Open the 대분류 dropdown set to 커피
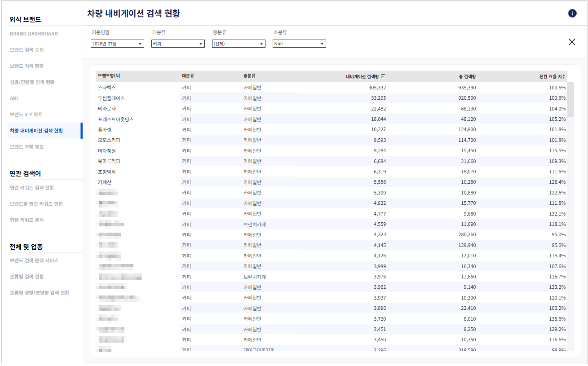 (x=178, y=44)
